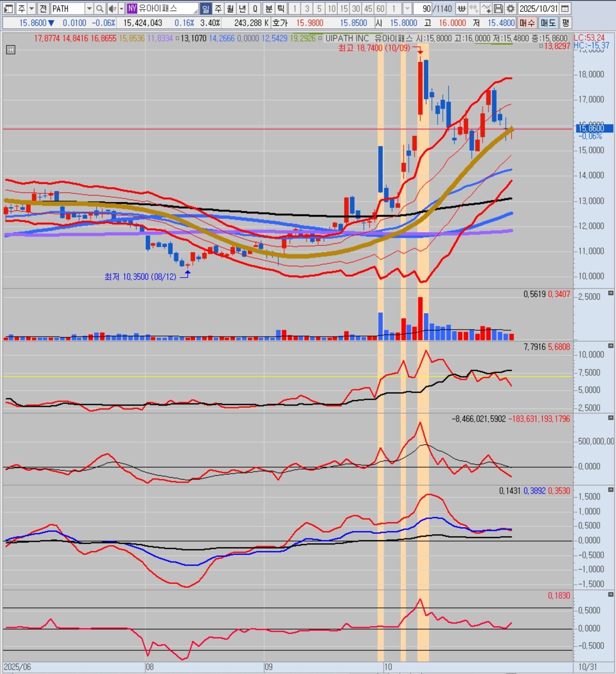Click the NY exchange badge

coord(132,9)
